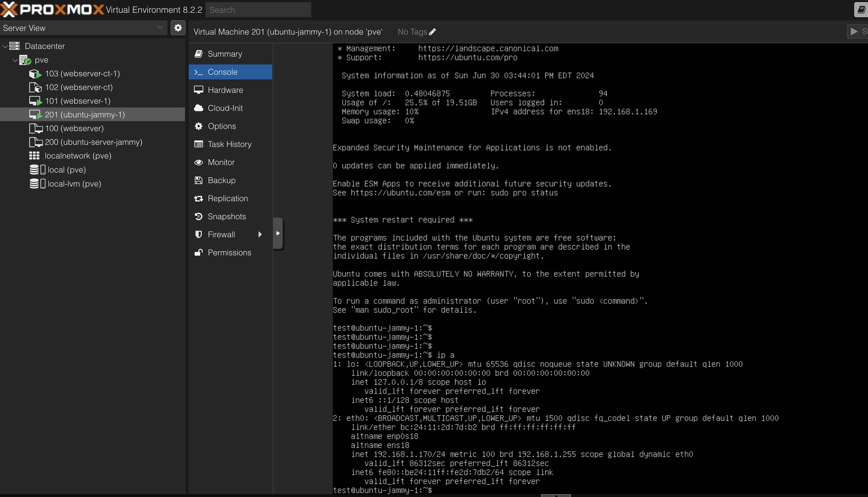Edit tags with the pencil icon

tap(432, 32)
